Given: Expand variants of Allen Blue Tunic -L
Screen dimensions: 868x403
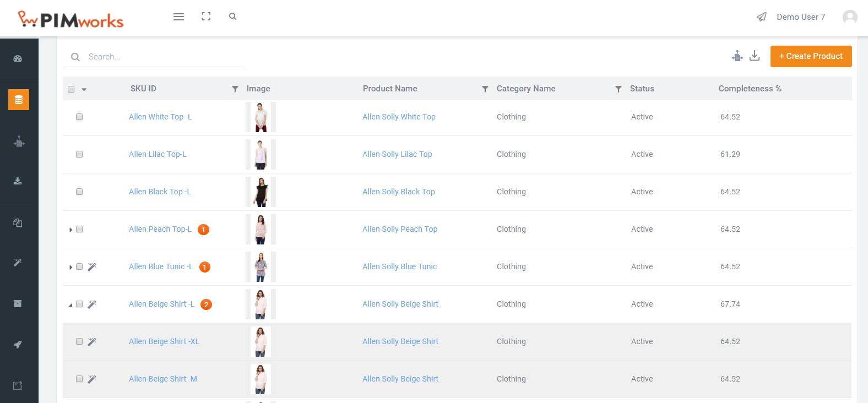Looking at the screenshot, I should click(x=70, y=267).
